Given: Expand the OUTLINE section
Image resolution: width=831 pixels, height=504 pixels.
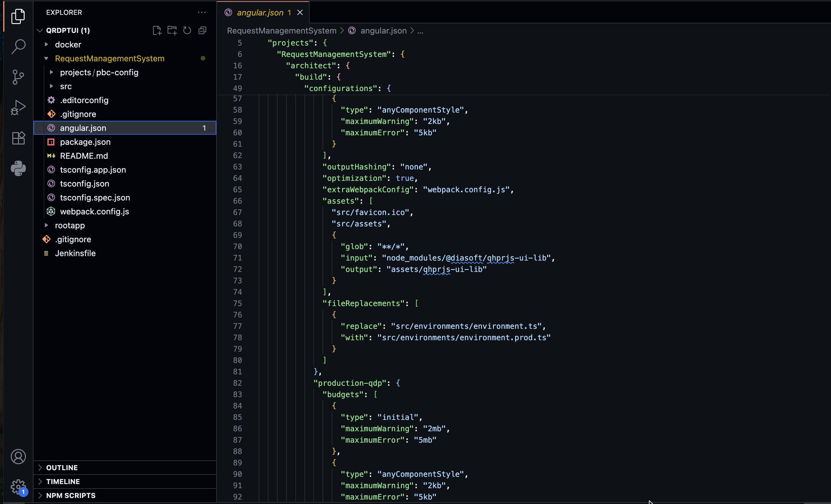Looking at the screenshot, I should [62, 468].
